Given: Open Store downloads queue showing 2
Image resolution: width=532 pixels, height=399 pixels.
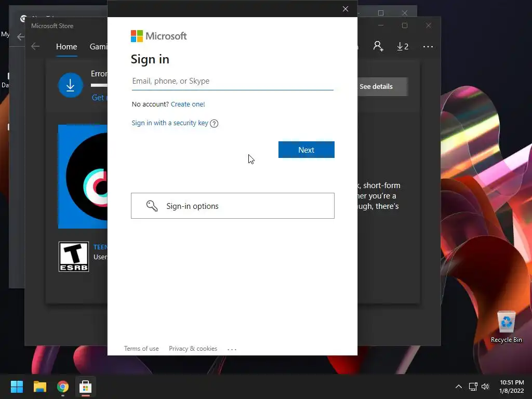Looking at the screenshot, I should (x=403, y=46).
